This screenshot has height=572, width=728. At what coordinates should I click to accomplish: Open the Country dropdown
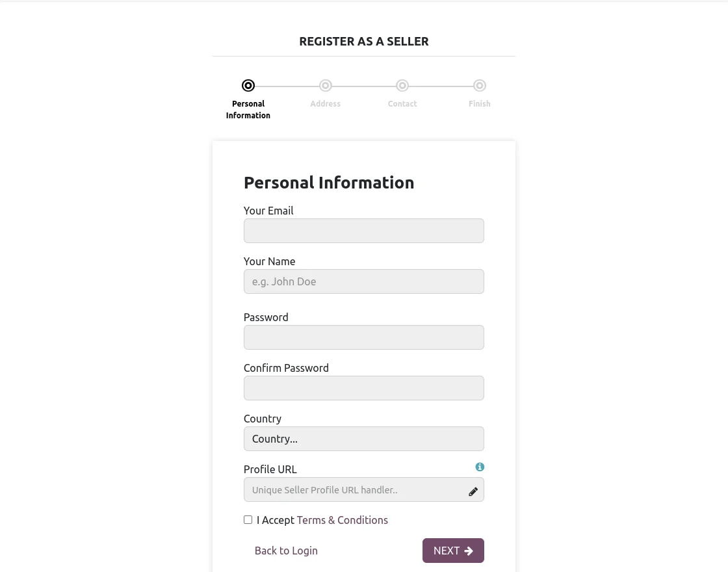pos(363,439)
